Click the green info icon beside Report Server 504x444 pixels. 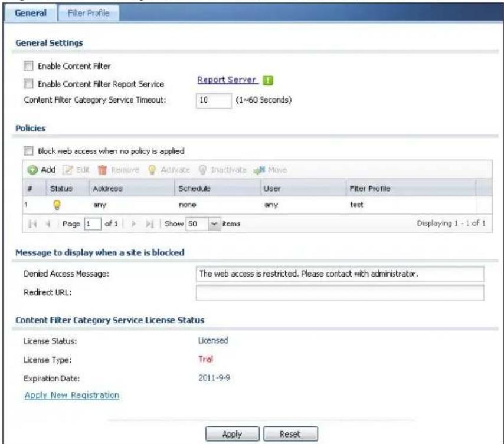pos(268,80)
